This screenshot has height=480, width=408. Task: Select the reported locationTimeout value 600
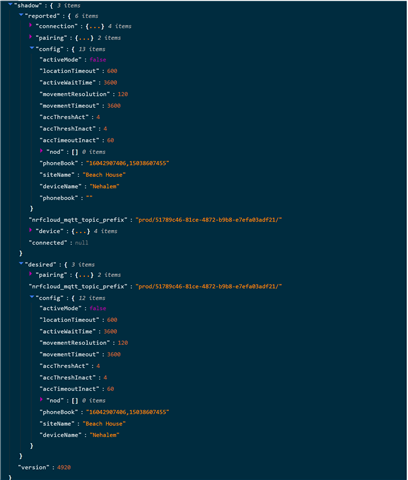coord(112,71)
